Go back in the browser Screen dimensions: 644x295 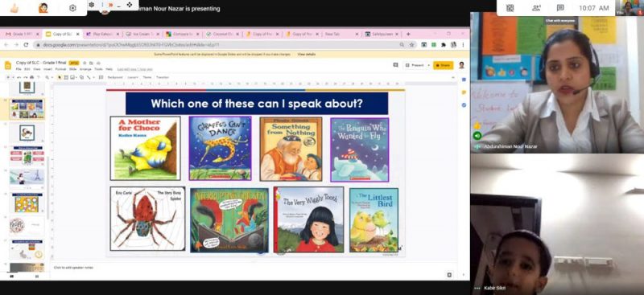[x=6, y=45]
